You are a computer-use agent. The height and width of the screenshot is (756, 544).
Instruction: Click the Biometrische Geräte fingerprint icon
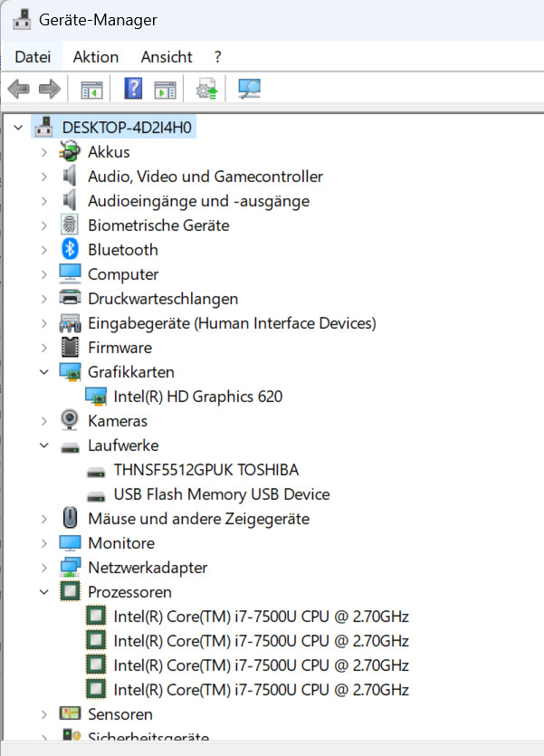click(70, 225)
